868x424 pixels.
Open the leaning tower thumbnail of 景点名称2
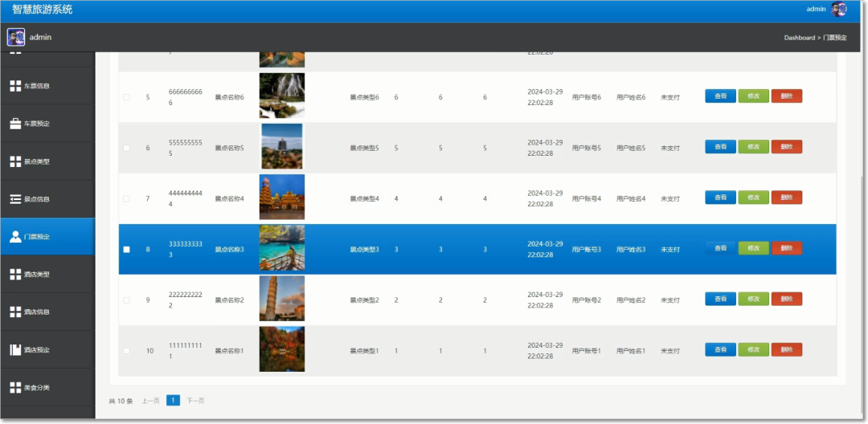pyautogui.click(x=282, y=299)
